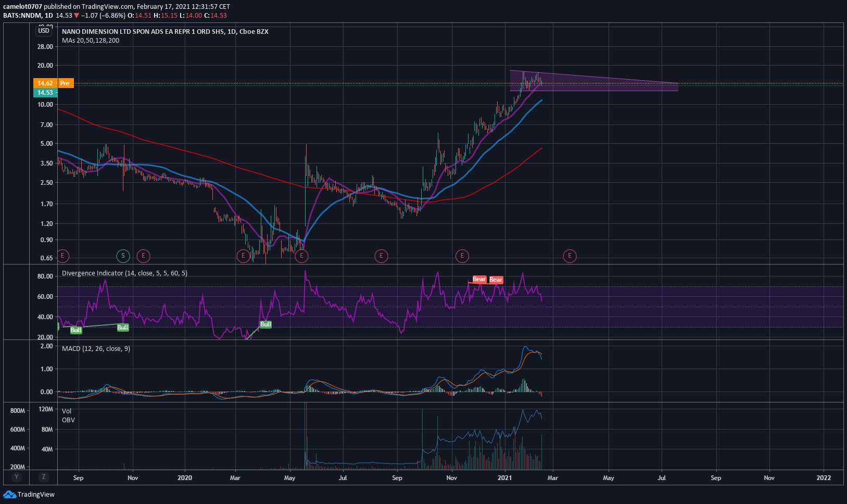Image resolution: width=847 pixels, height=504 pixels.
Task: Click the Bull label near Nov 2019
Action: 123,327
